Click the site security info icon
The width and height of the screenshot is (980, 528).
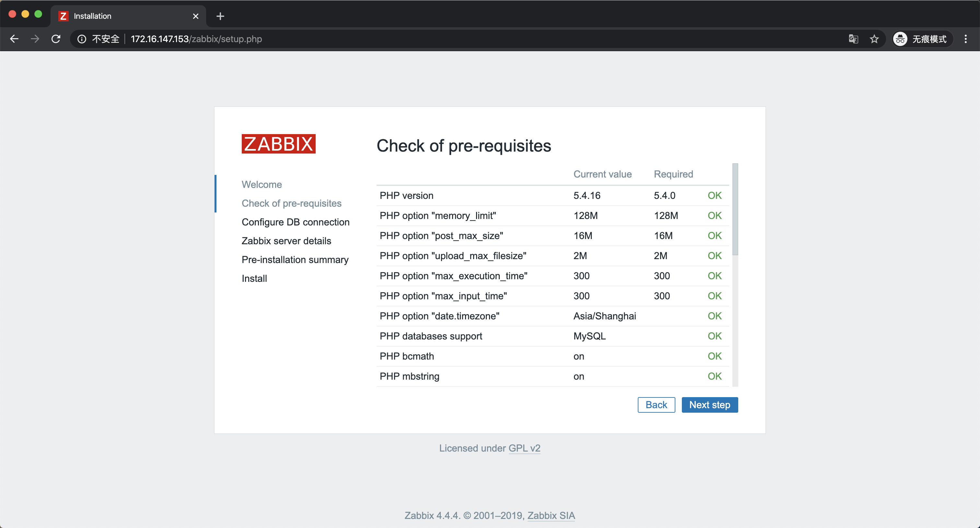click(x=82, y=39)
